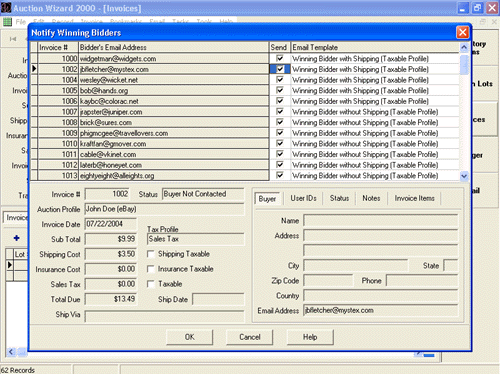Toggle Send checkbox for invoice 1000

pyautogui.click(x=280, y=58)
